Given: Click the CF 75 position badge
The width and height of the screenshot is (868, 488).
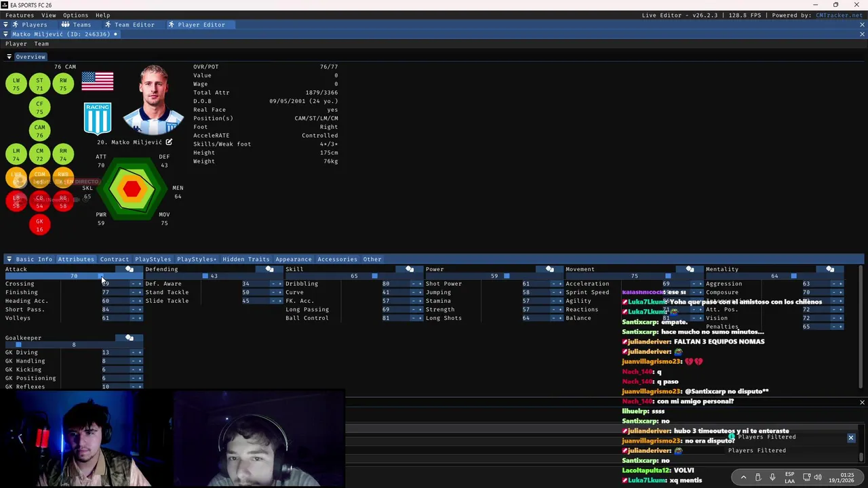Looking at the screenshot, I should pos(39,108).
